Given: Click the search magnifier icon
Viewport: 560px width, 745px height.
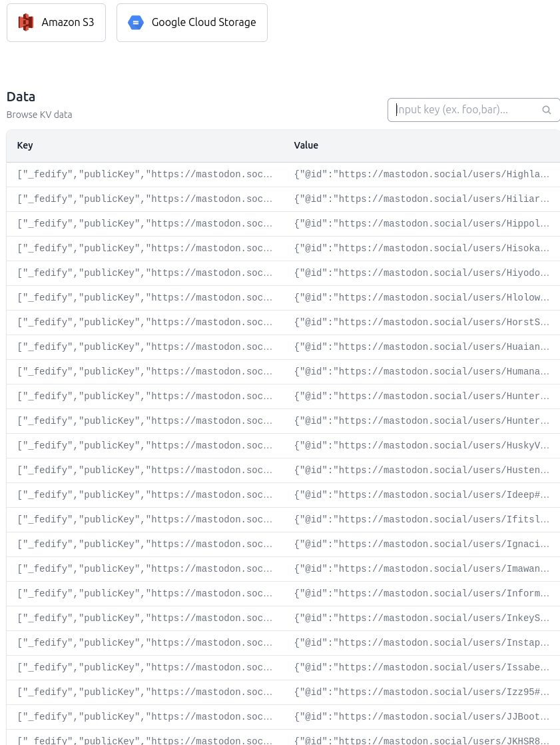Looking at the screenshot, I should click(x=546, y=110).
